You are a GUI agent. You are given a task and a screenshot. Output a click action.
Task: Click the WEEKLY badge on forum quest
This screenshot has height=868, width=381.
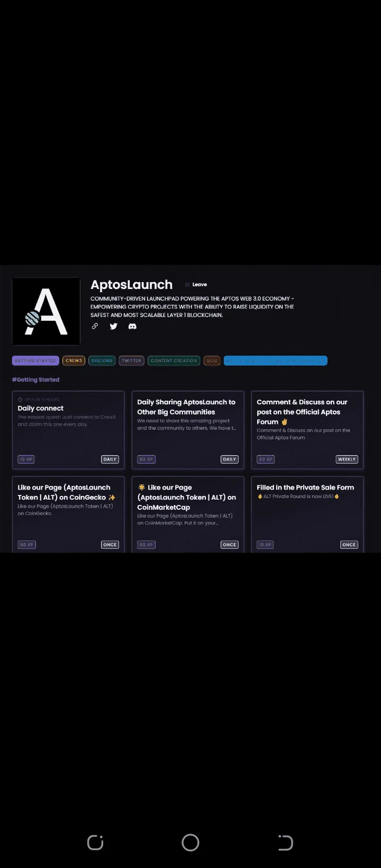[x=347, y=459]
